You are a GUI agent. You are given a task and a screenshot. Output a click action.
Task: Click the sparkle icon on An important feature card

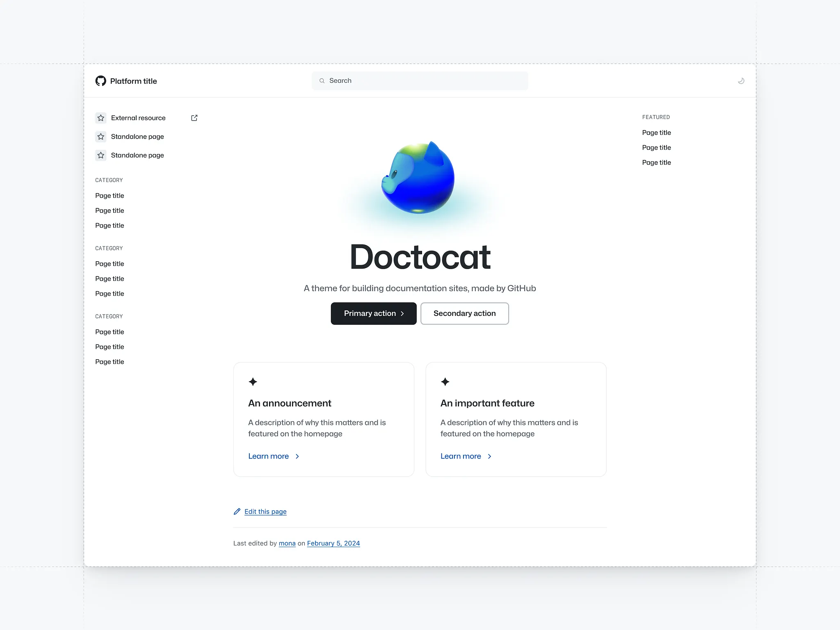[x=445, y=382]
